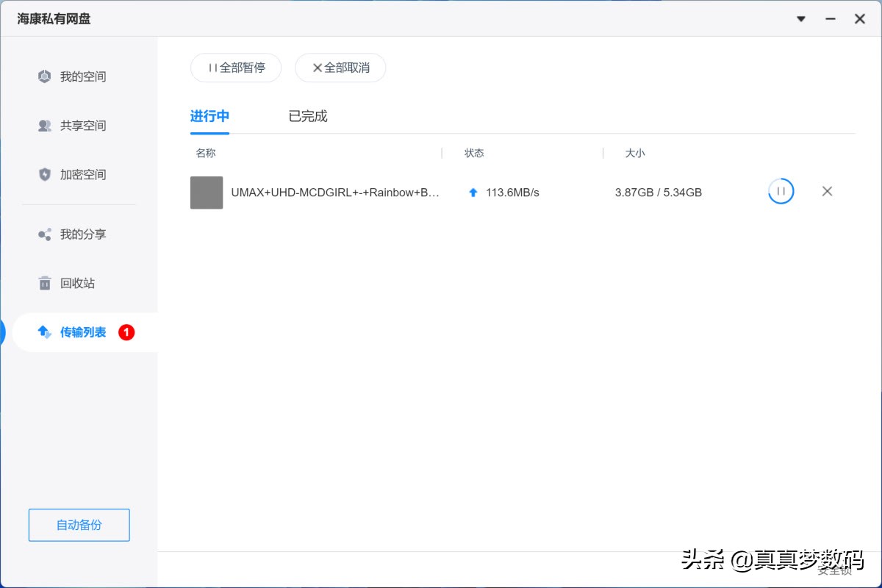The height and width of the screenshot is (588, 882).
Task: Toggle 全部暂停 to pause all transfers
Action: [236, 67]
